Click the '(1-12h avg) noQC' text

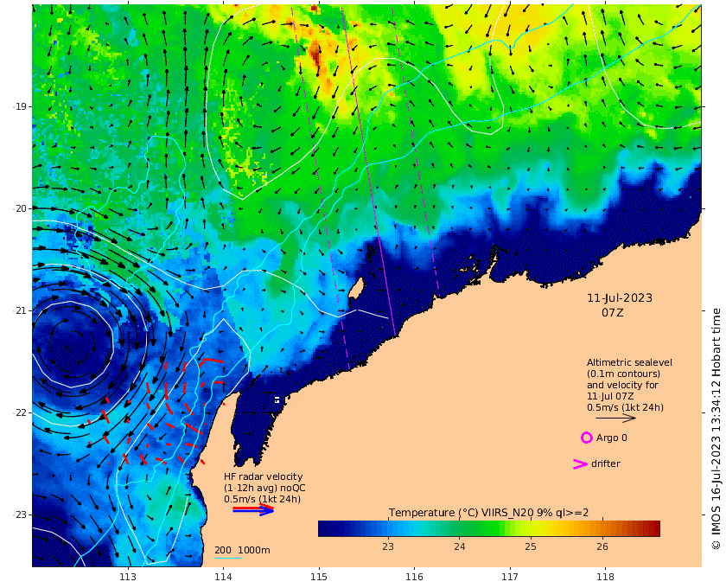(264, 488)
